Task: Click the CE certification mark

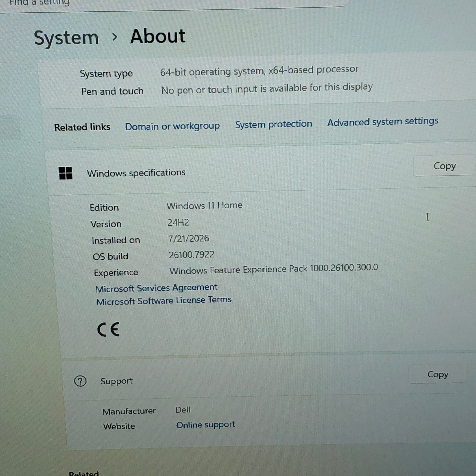Action: tap(108, 329)
